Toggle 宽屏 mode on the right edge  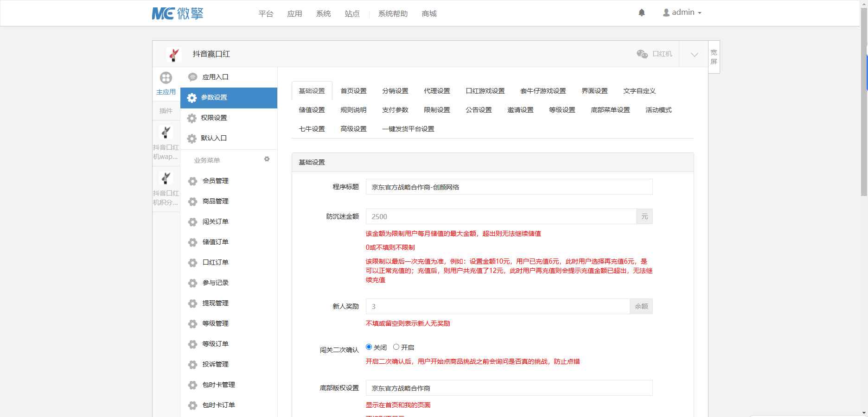point(713,55)
